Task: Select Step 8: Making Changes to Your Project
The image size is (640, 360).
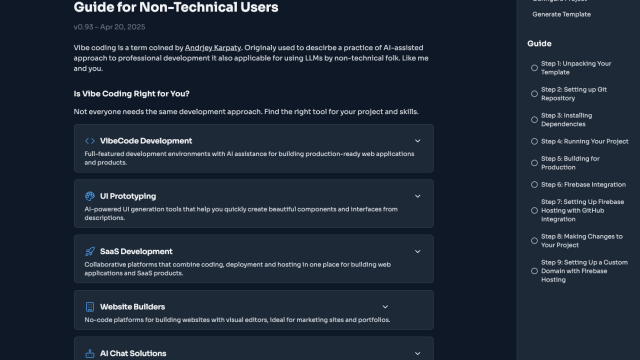Action: [582, 241]
